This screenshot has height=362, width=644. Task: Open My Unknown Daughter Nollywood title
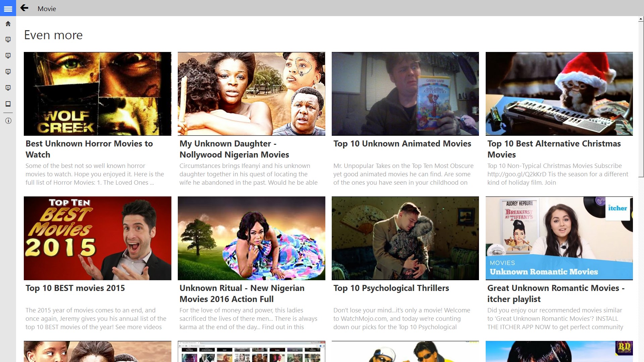coord(234,149)
